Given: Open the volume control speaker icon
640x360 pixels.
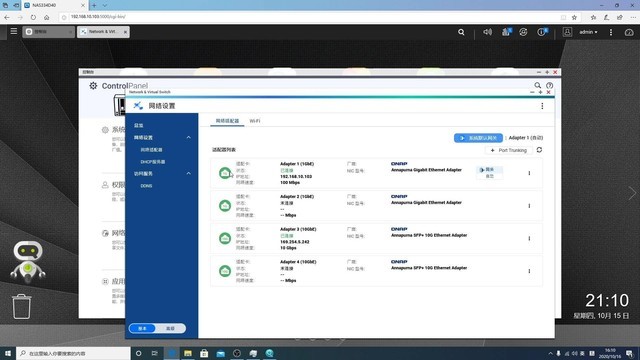Looking at the screenshot, I should click(x=487, y=32).
